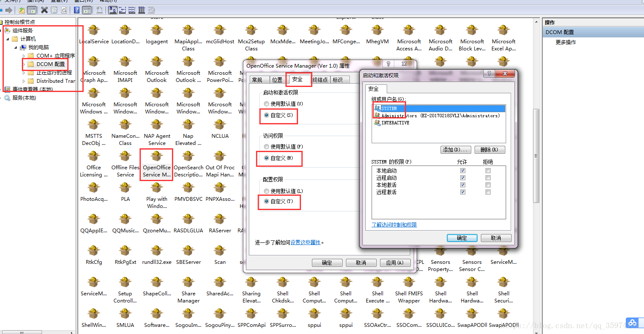This screenshot has height=334, width=644.
Task: Click the properties toolbar icon
Action: coord(54,10)
